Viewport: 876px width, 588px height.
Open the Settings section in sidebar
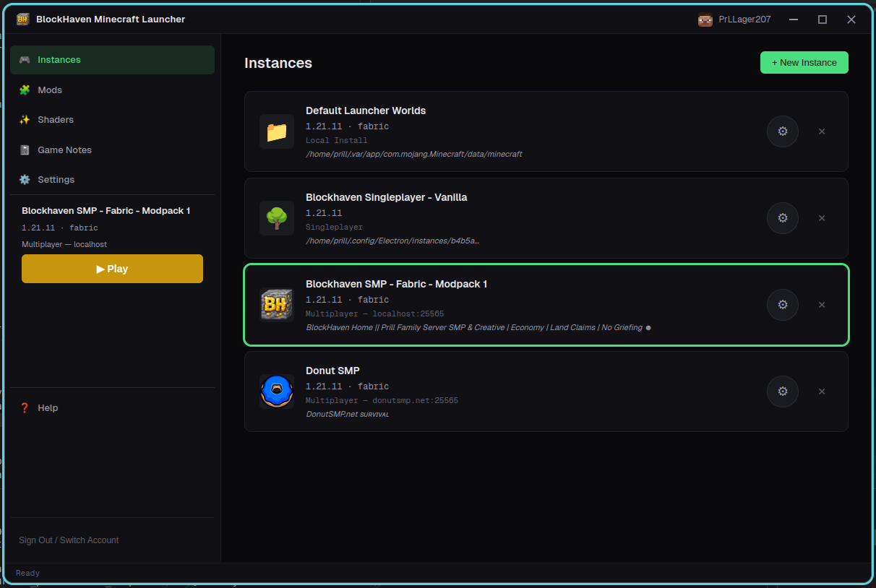[112, 180]
